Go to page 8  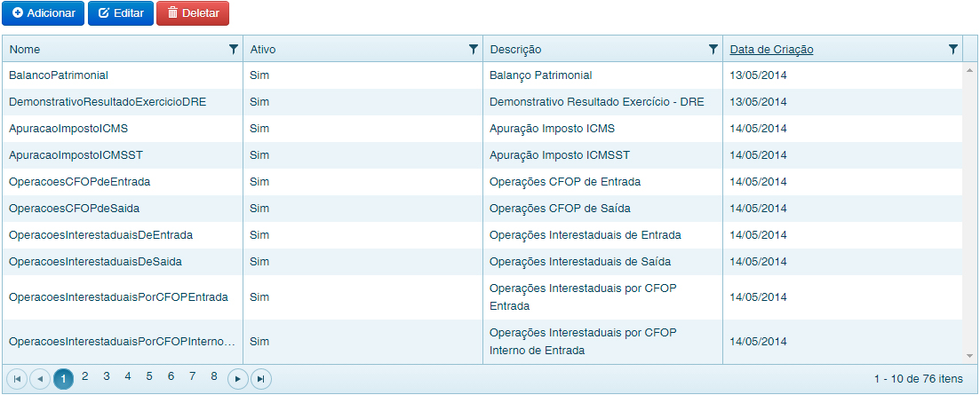pos(214,376)
